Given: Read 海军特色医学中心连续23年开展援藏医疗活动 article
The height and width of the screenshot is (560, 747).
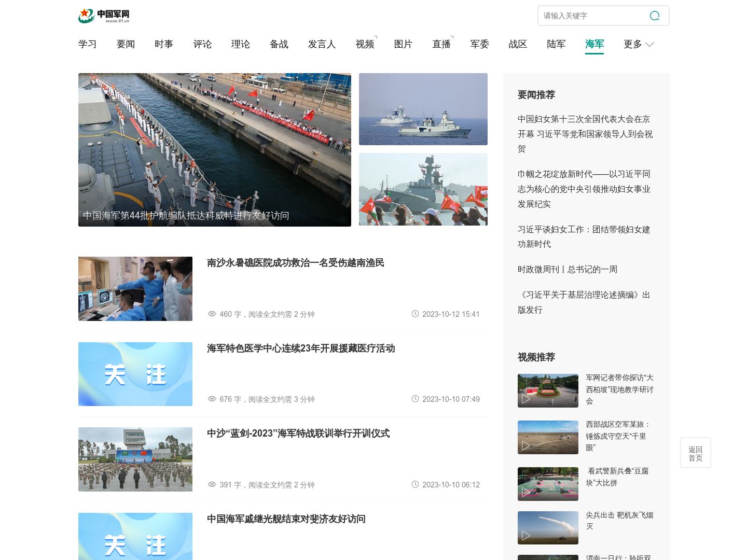Looking at the screenshot, I should [x=301, y=348].
